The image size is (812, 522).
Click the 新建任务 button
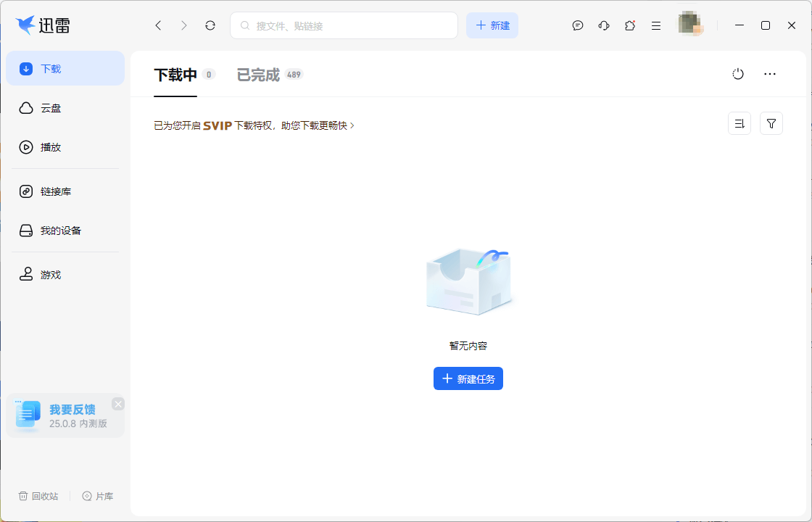tap(468, 379)
